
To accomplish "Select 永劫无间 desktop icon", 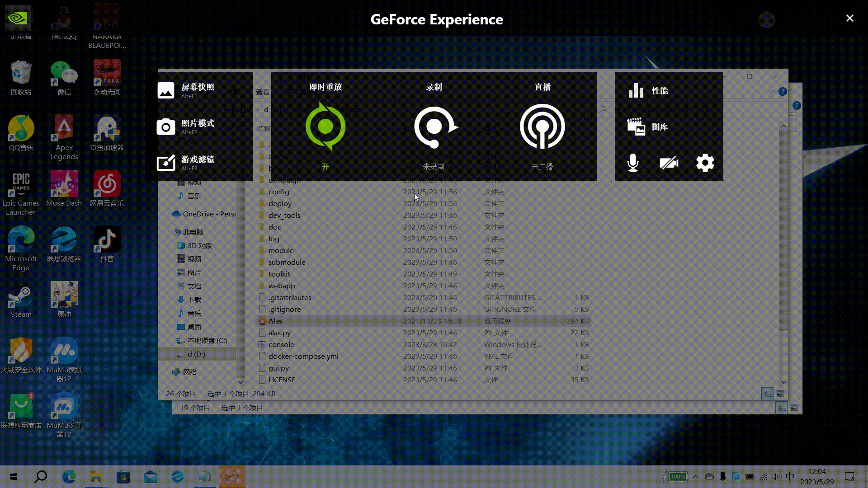I will (x=107, y=78).
